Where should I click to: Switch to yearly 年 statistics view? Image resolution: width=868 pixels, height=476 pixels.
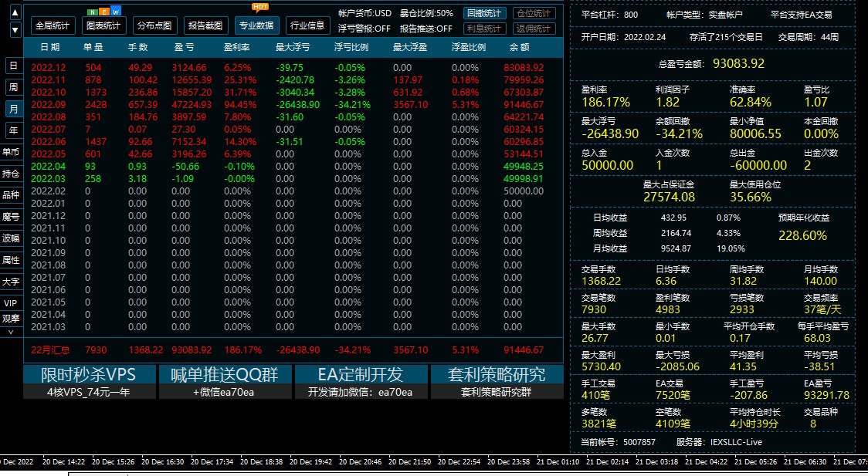14,130
